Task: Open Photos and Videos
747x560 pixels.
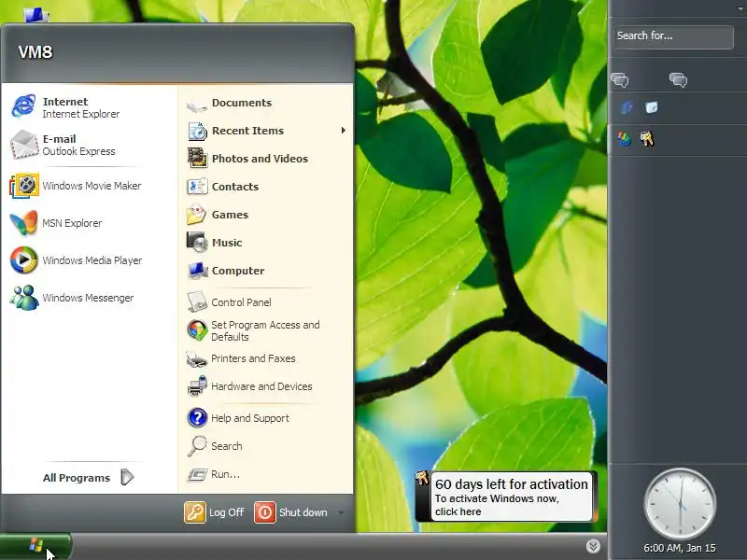Action: coord(247,158)
